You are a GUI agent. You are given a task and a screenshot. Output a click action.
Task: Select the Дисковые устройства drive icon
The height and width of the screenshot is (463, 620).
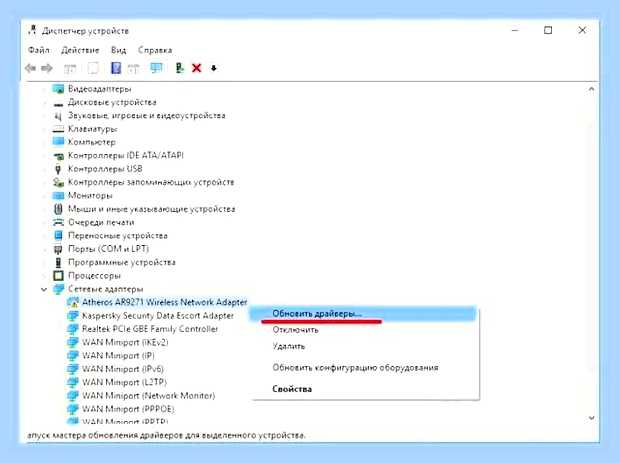pyautogui.click(x=58, y=104)
